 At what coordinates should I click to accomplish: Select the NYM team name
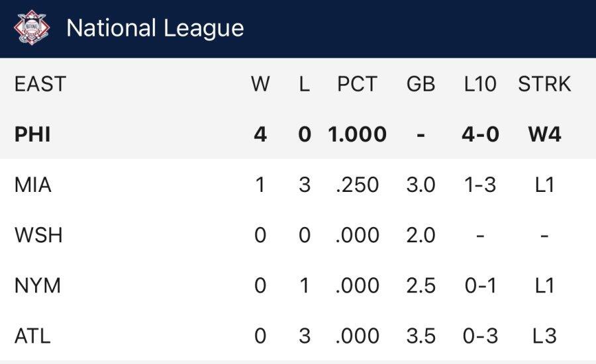[x=38, y=285]
